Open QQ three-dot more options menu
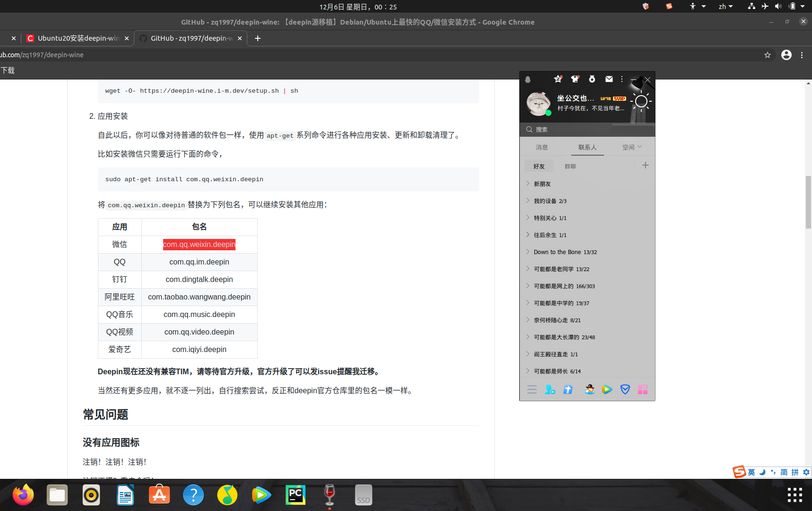Image resolution: width=812 pixels, height=511 pixels. click(x=622, y=79)
